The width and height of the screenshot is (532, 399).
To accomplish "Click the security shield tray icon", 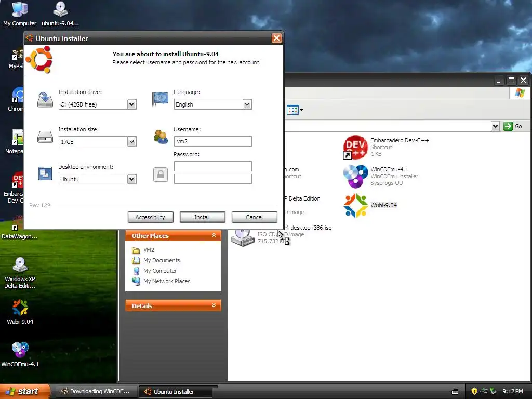I will pyautogui.click(x=474, y=391).
